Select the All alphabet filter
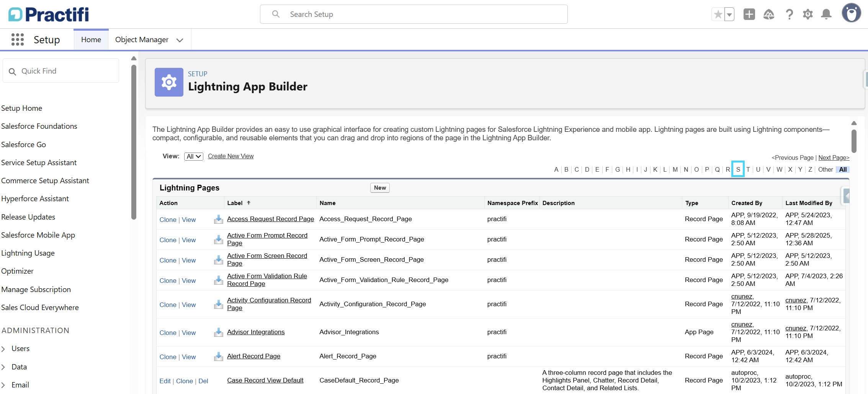This screenshot has height=394, width=868. [x=843, y=169]
